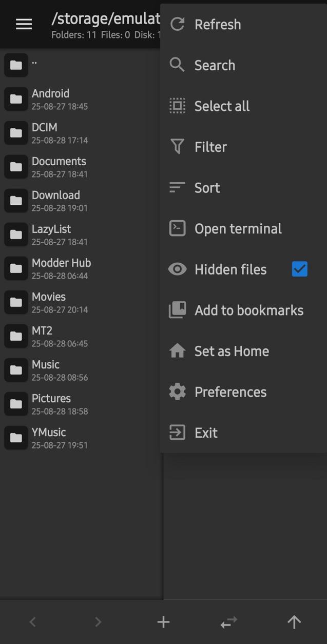Choose Add to bookmarks entry
This screenshot has width=327, height=644.
pos(243,310)
